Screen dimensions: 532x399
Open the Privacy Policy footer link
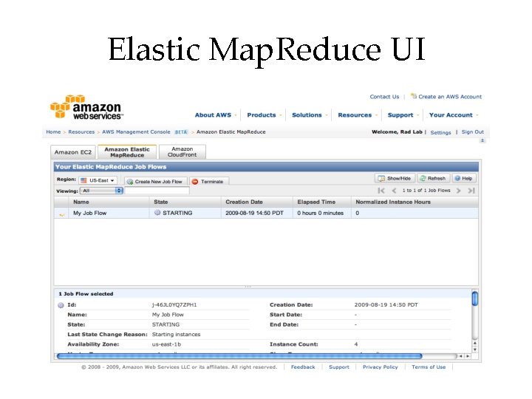(x=380, y=367)
